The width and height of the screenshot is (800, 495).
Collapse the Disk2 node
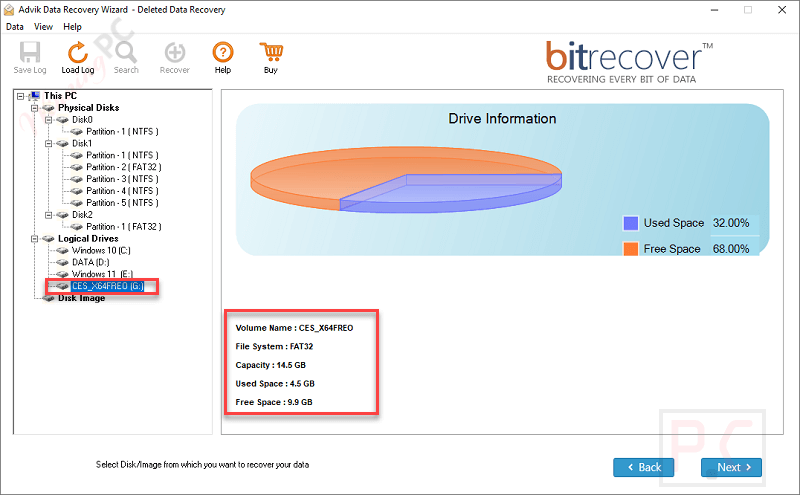[48, 215]
